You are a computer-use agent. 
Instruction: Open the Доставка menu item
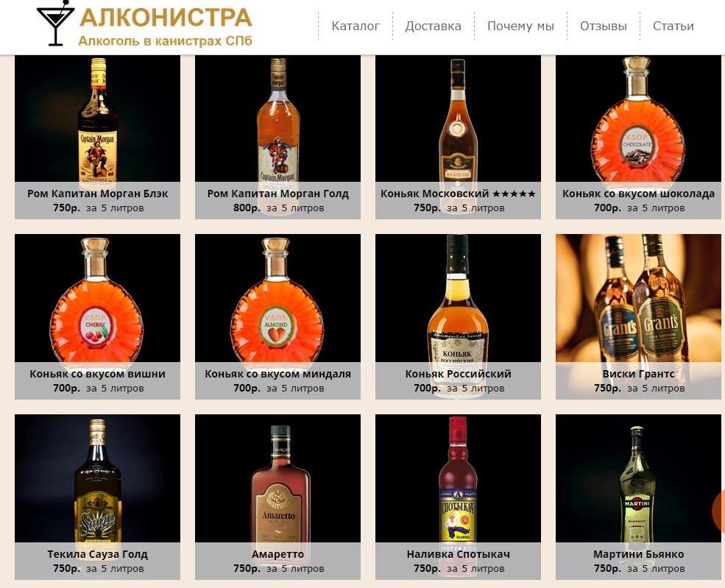click(434, 26)
